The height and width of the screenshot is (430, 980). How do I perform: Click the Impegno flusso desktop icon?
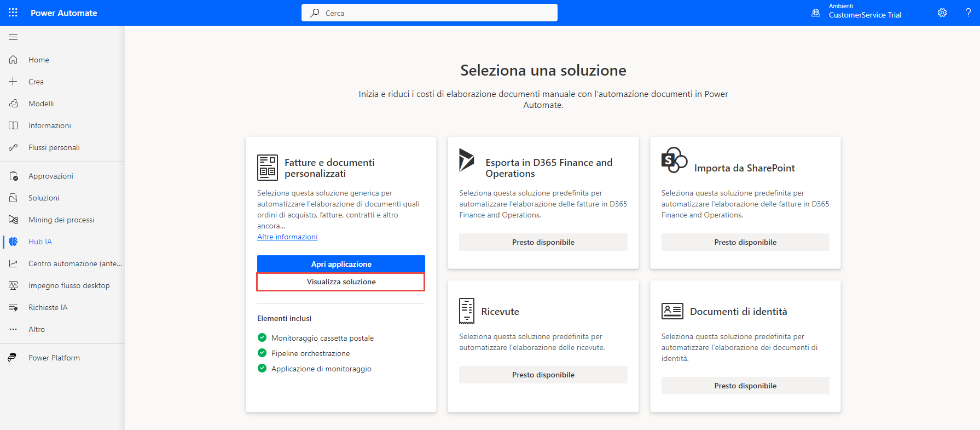(13, 285)
